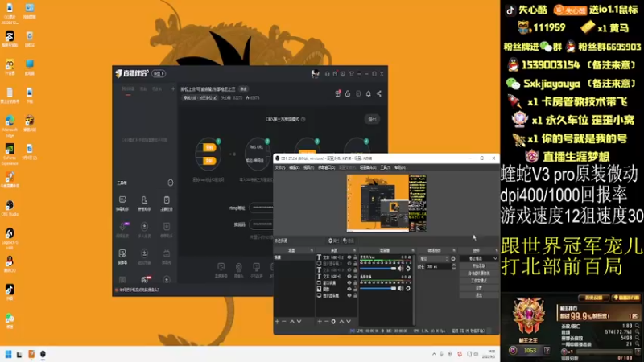Pop out the OBS audio mixer dock header icon
The width and height of the screenshot is (644, 362).
412,250
